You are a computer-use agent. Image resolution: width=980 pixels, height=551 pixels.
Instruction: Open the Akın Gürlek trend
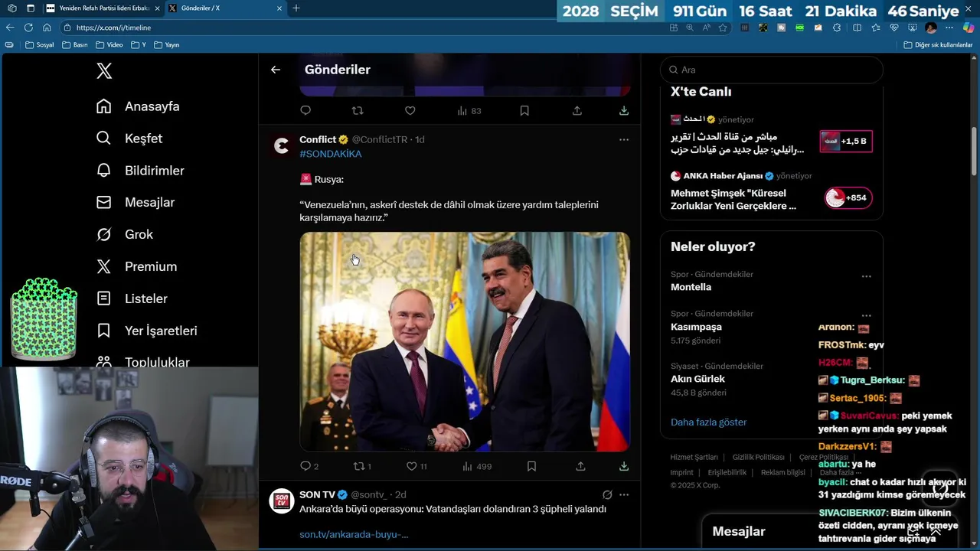697,379
